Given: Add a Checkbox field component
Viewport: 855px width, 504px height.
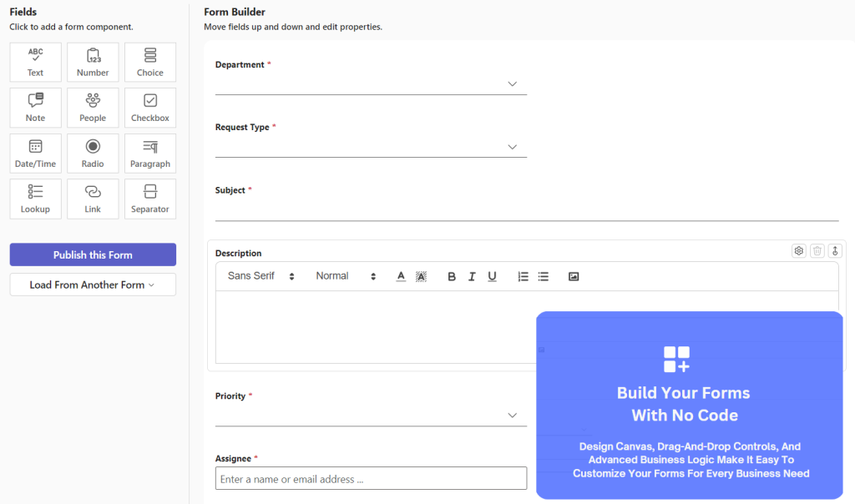Looking at the screenshot, I should (150, 108).
